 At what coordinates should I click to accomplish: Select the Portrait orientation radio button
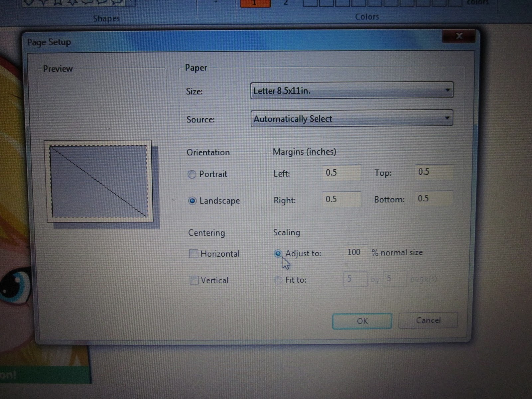coord(192,174)
